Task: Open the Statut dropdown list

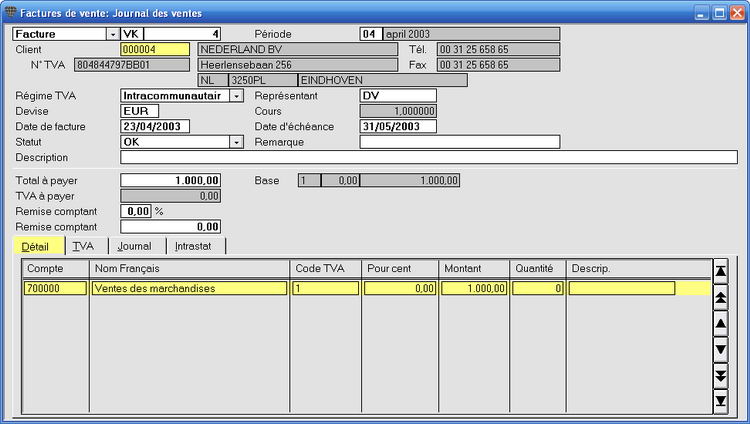Action: [237, 142]
